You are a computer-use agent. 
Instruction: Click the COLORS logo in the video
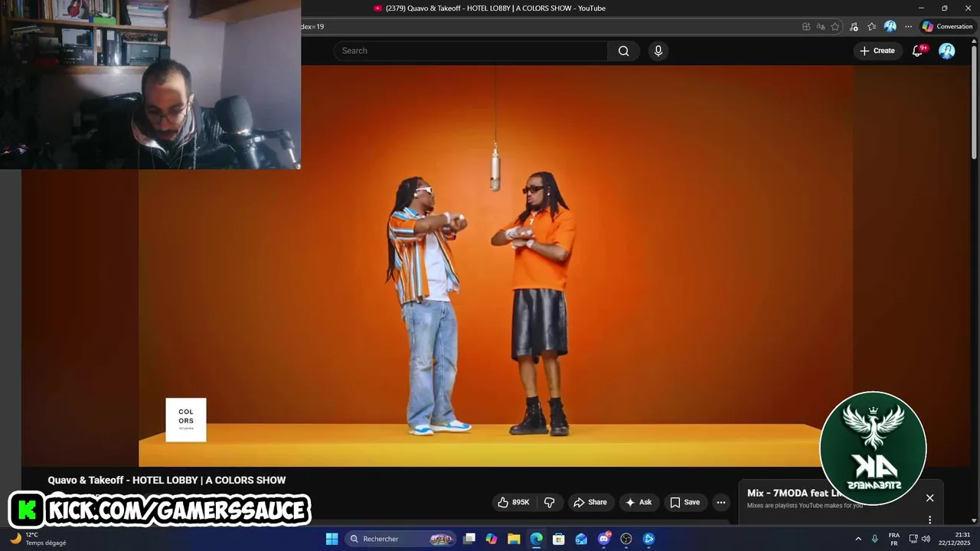186,419
